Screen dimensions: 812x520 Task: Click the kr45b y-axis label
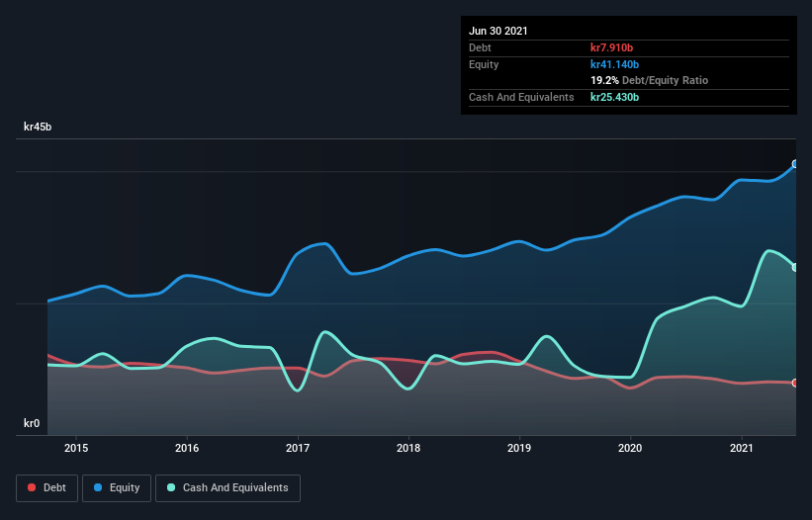pyautogui.click(x=38, y=127)
